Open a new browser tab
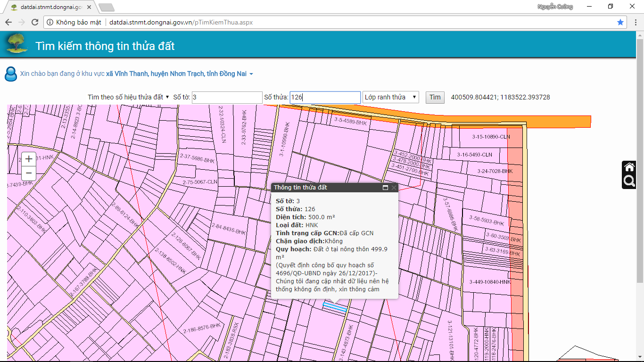Viewport: 644px width, 362px height. (107, 7)
